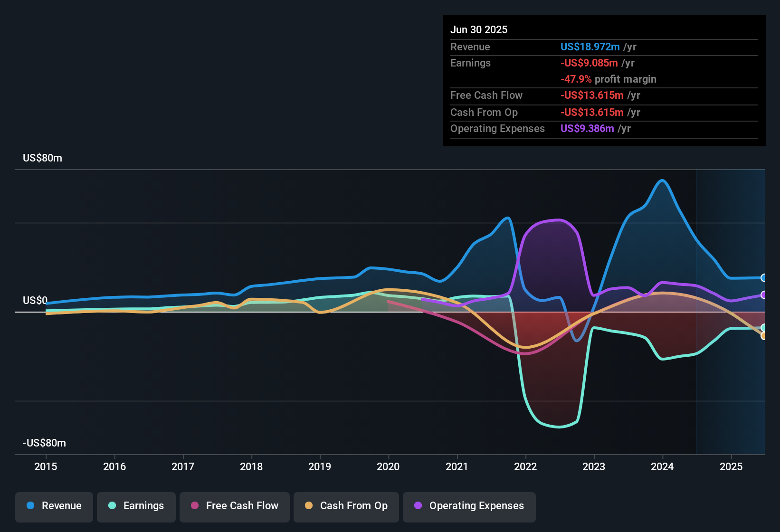Click the 2020 label on the x-axis
This screenshot has width=780, height=532.
[x=388, y=466]
